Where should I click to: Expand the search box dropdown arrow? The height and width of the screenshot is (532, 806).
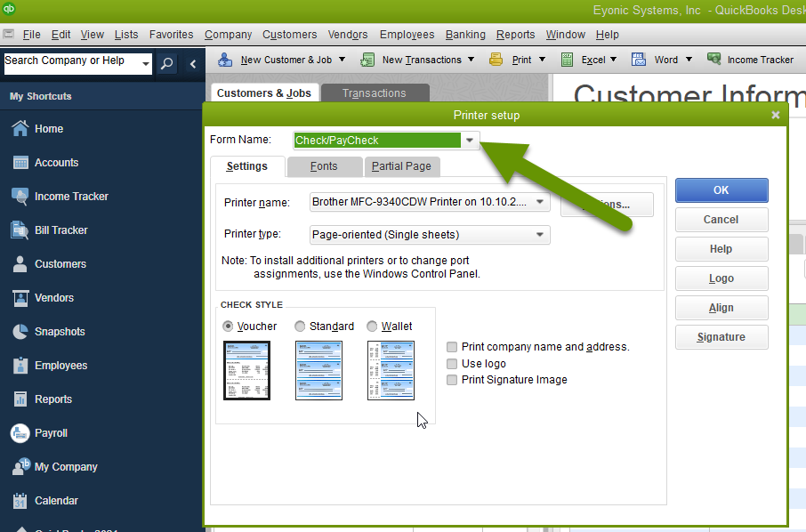point(146,64)
